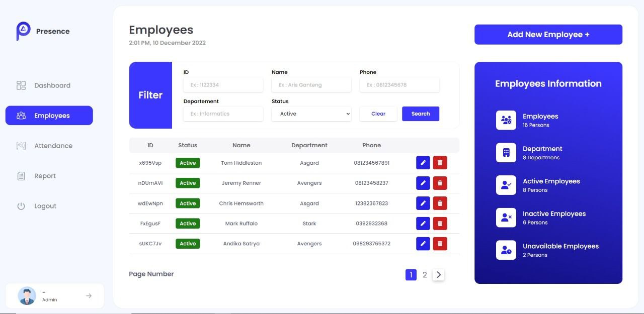This screenshot has height=314, width=644.
Task: Click the Add New Employee button
Action: click(x=548, y=34)
